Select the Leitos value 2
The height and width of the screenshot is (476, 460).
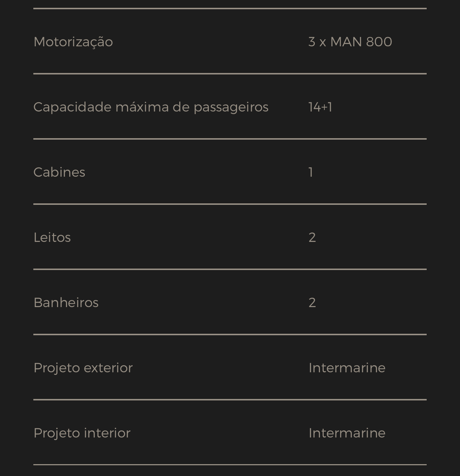pos(312,237)
